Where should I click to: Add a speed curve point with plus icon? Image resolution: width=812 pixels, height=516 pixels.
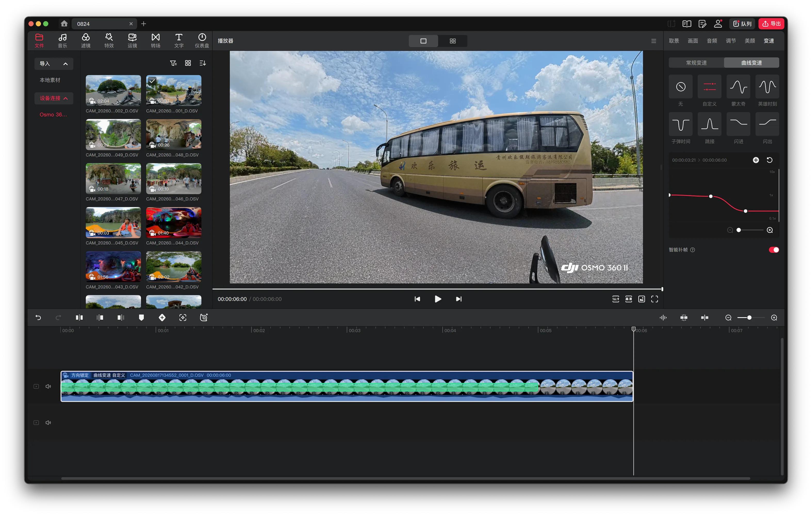[x=756, y=160]
